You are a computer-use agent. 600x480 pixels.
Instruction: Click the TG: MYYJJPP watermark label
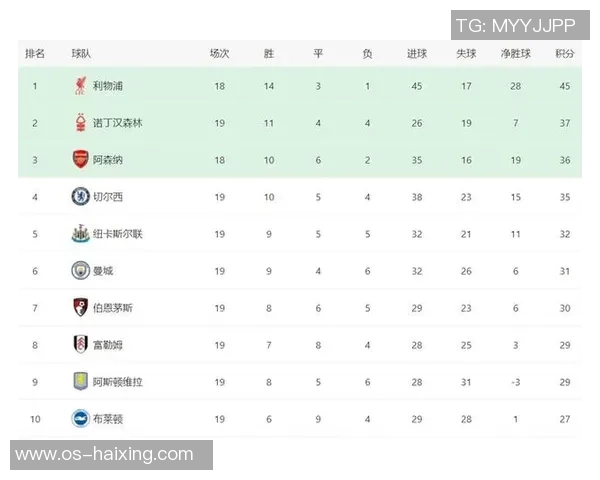[x=514, y=25]
